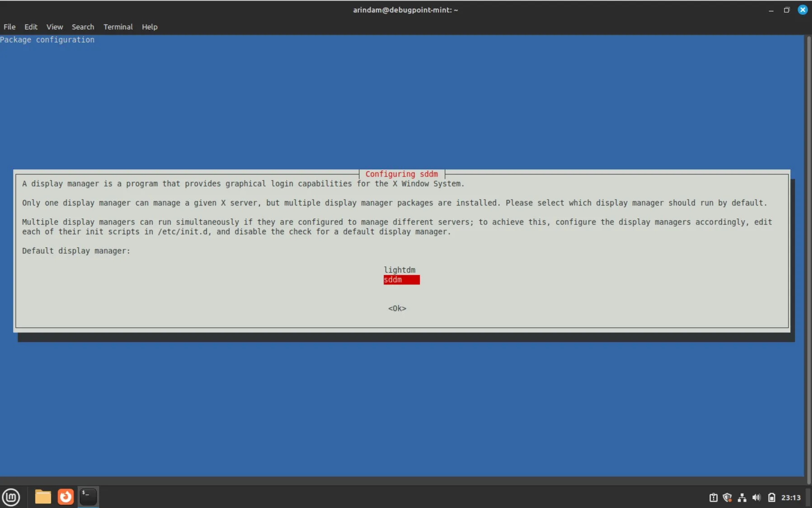
Task: Adjust volume via the speaker tray icon
Action: [x=757, y=497]
